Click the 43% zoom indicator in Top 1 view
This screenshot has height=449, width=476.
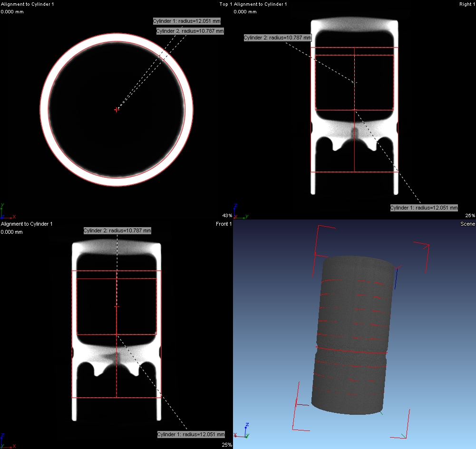point(227,216)
